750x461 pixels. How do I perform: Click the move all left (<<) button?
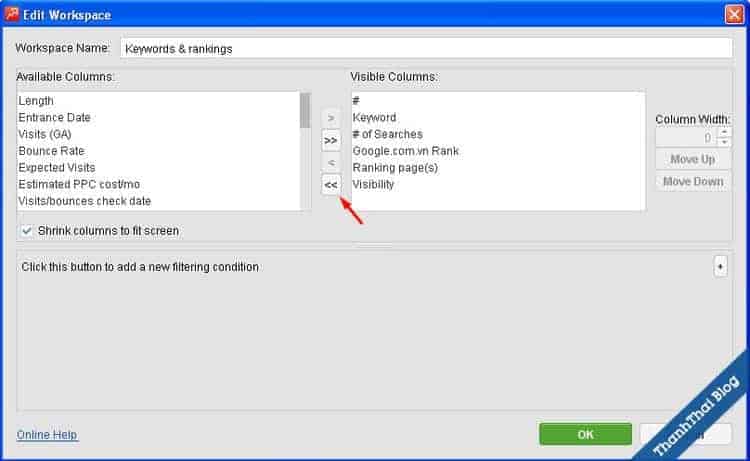point(331,184)
